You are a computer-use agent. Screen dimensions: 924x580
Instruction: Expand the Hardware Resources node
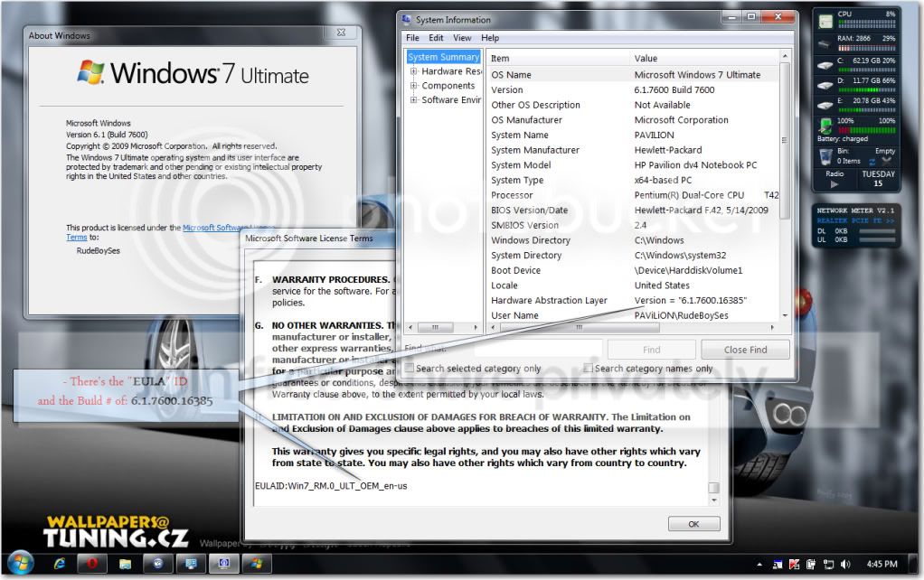tap(414, 71)
